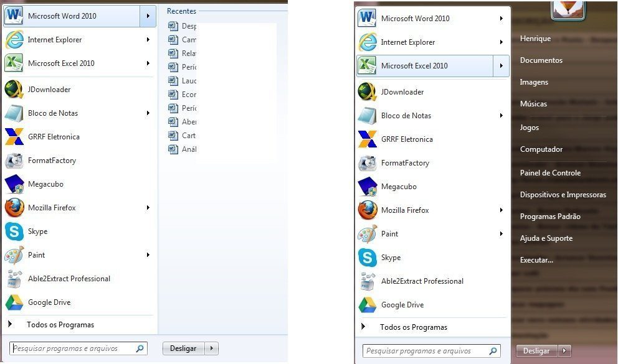
Task: Focus the search box in right Start menu
Action: [432, 350]
